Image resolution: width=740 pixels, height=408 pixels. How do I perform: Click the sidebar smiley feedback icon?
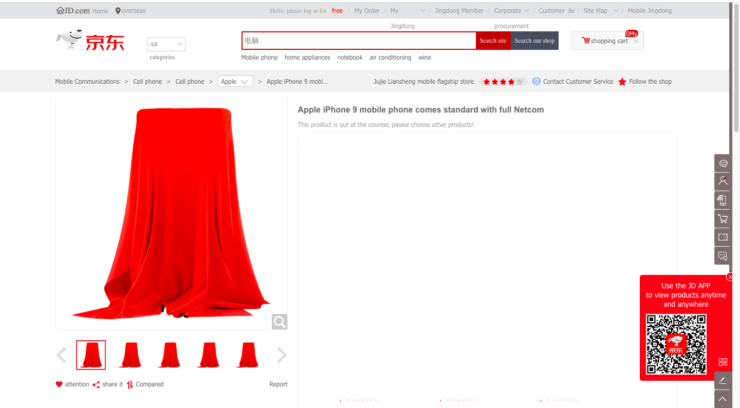(x=723, y=163)
